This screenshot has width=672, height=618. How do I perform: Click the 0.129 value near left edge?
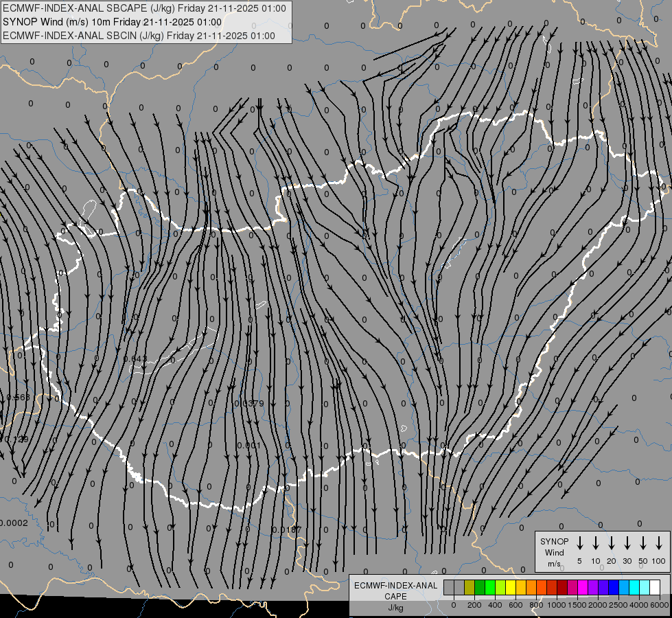(15, 439)
